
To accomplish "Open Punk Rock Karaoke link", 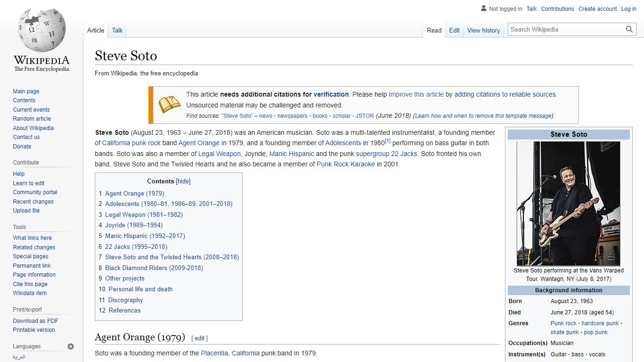I will pos(346,164).
